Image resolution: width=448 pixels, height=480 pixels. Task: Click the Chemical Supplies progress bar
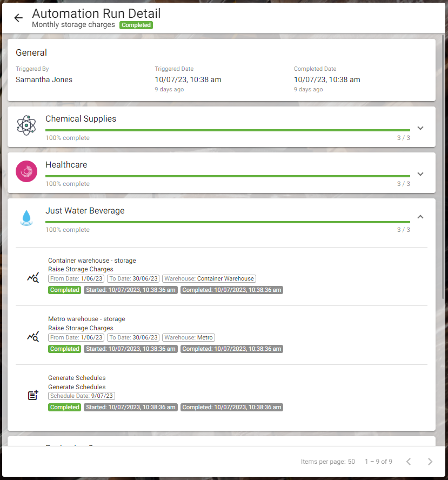click(x=228, y=130)
